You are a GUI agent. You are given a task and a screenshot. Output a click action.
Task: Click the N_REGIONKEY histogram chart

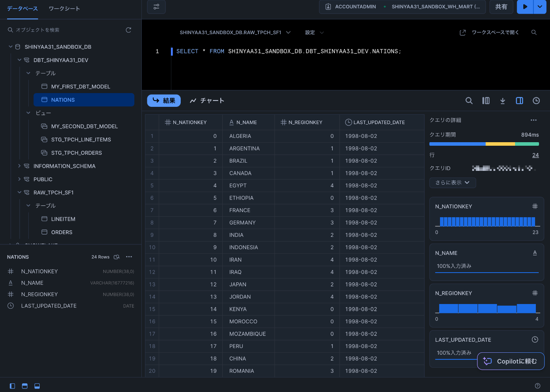coord(487,308)
